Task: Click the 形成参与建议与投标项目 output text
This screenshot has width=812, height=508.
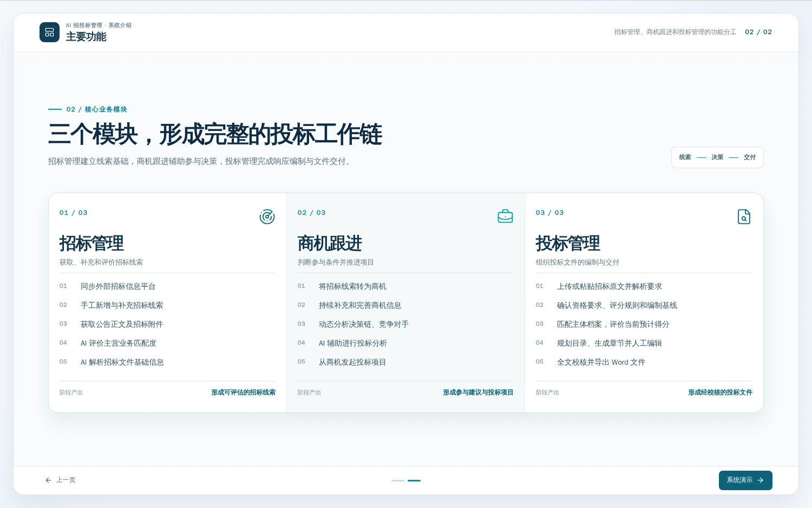Action: [478, 392]
